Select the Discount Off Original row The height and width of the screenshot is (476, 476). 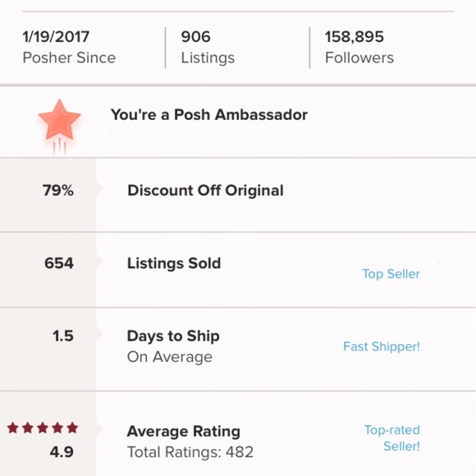point(238,195)
